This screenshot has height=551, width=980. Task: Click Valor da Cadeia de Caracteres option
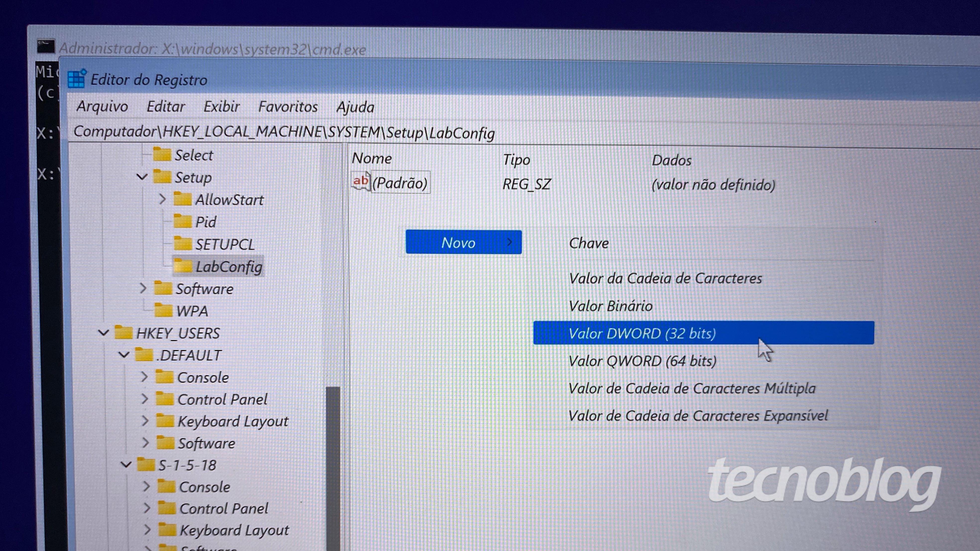tap(665, 278)
